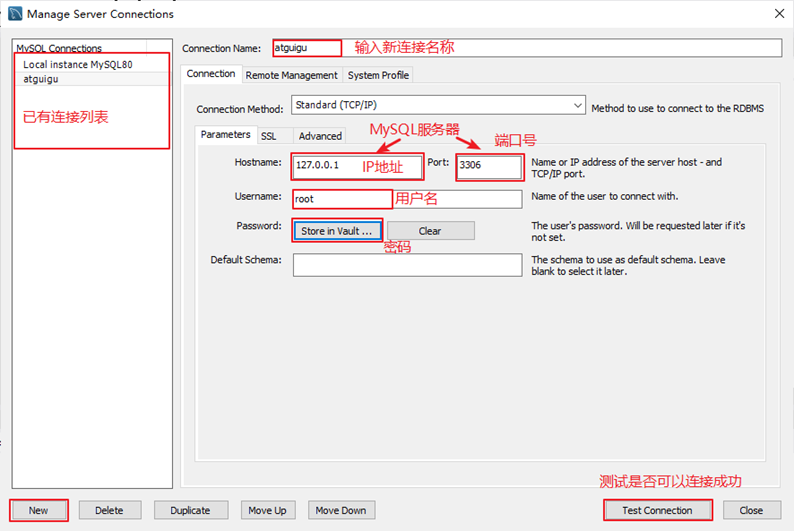Click the 'Method to use to connect to the RDBMS' text

click(678, 108)
